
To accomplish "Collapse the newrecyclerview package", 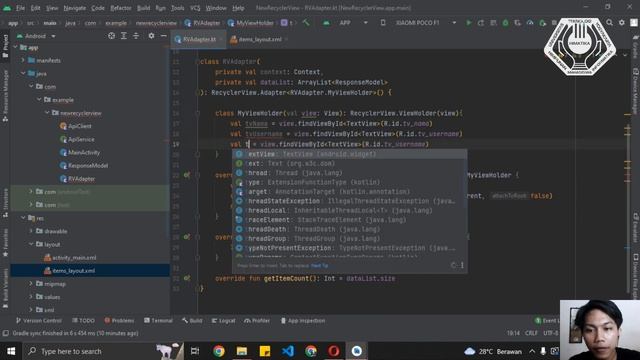I will pos(47,113).
